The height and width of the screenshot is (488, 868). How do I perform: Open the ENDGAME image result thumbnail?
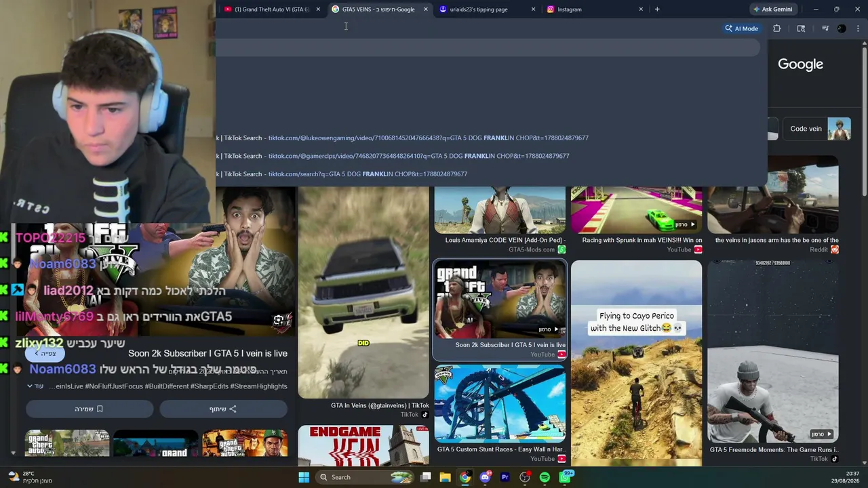pos(363,446)
